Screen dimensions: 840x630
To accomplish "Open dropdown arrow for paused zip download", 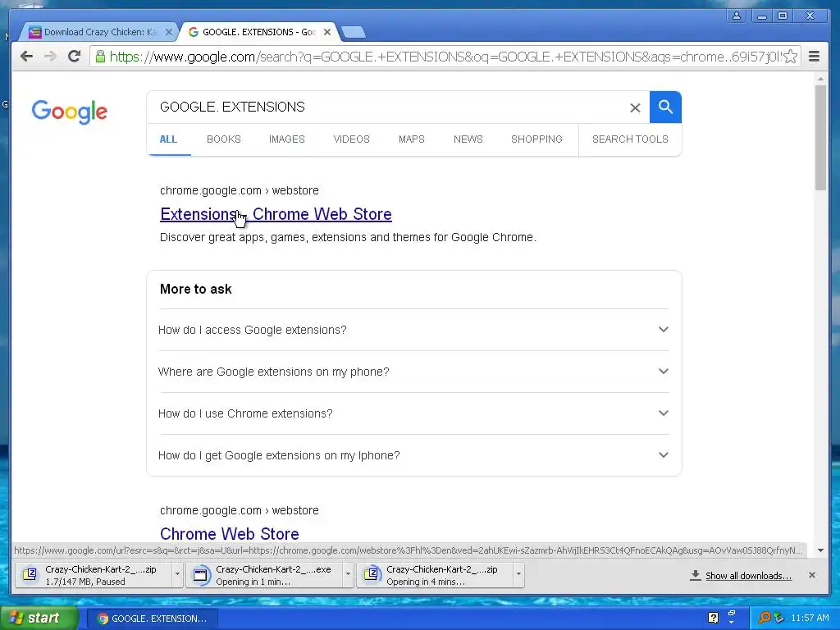I will (177, 575).
